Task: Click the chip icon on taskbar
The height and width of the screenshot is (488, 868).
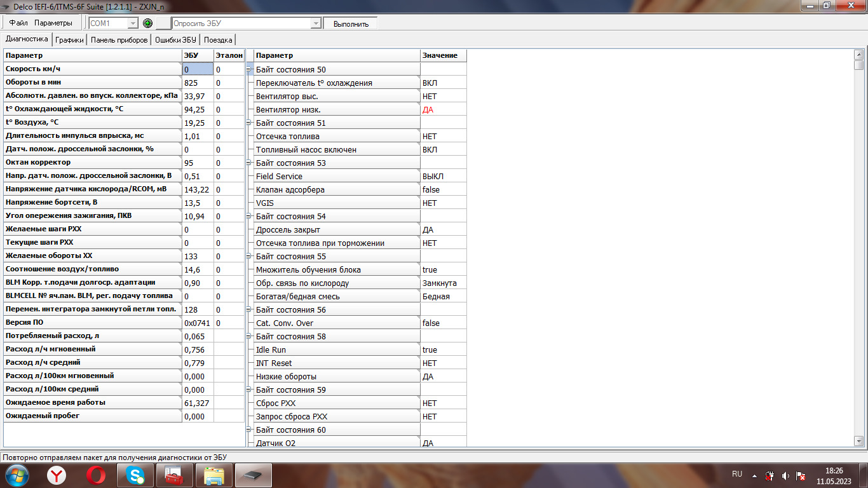Action: coord(254,475)
